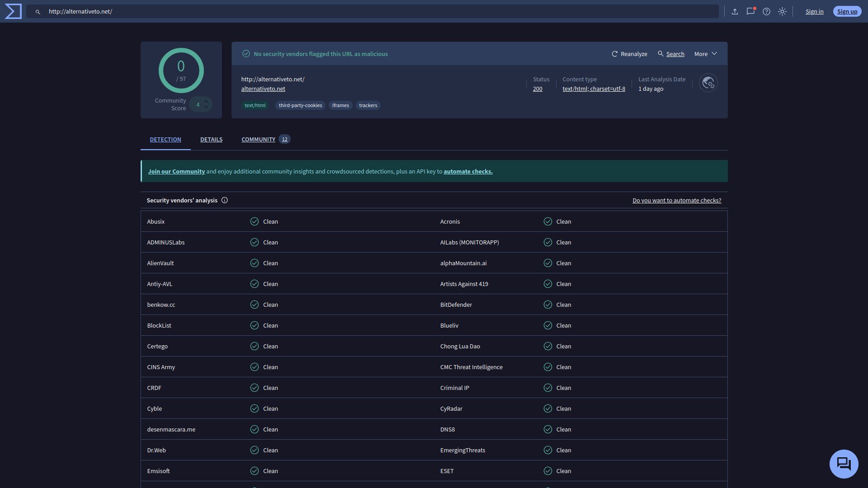Click the trackers tag chip
The image size is (868, 488).
coord(368,105)
